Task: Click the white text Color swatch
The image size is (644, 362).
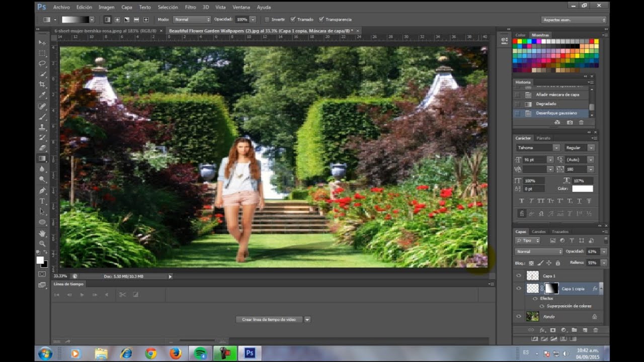Action: [582, 189]
